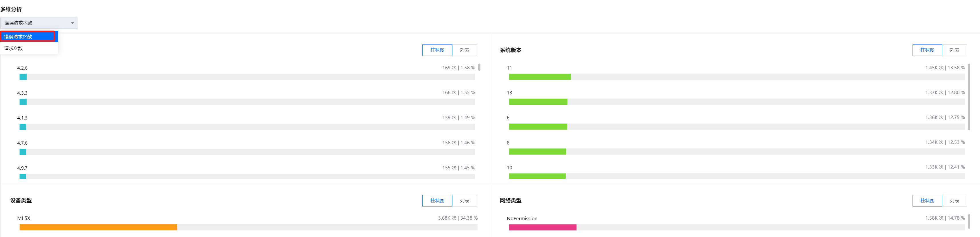Click the scrollbar in the 系统版本 panel
Viewport: 980px width, 237px height.
pyautogui.click(x=969, y=97)
